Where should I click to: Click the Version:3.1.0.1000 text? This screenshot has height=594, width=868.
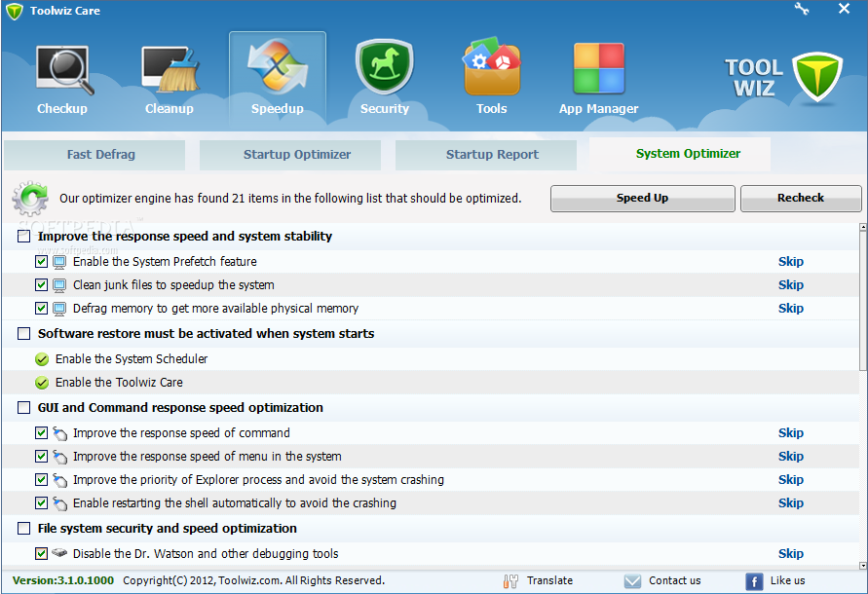[63, 580]
